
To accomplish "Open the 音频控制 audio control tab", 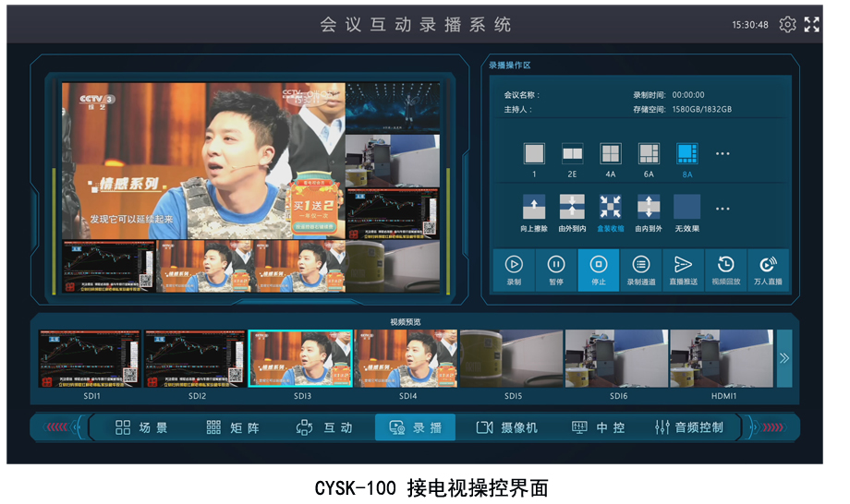I will [688, 427].
